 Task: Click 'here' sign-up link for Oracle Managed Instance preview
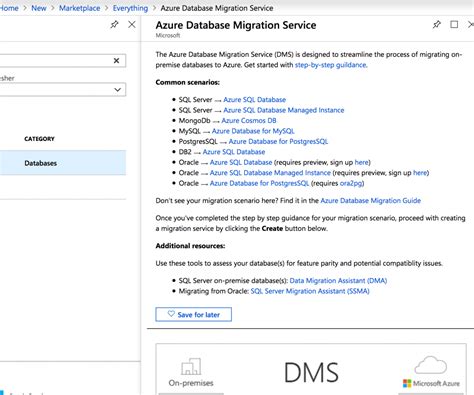click(x=420, y=173)
